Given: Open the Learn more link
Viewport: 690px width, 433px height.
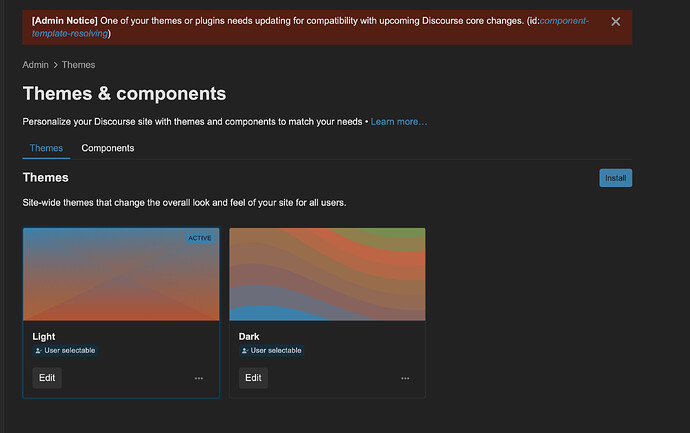Looking at the screenshot, I should tap(399, 122).
